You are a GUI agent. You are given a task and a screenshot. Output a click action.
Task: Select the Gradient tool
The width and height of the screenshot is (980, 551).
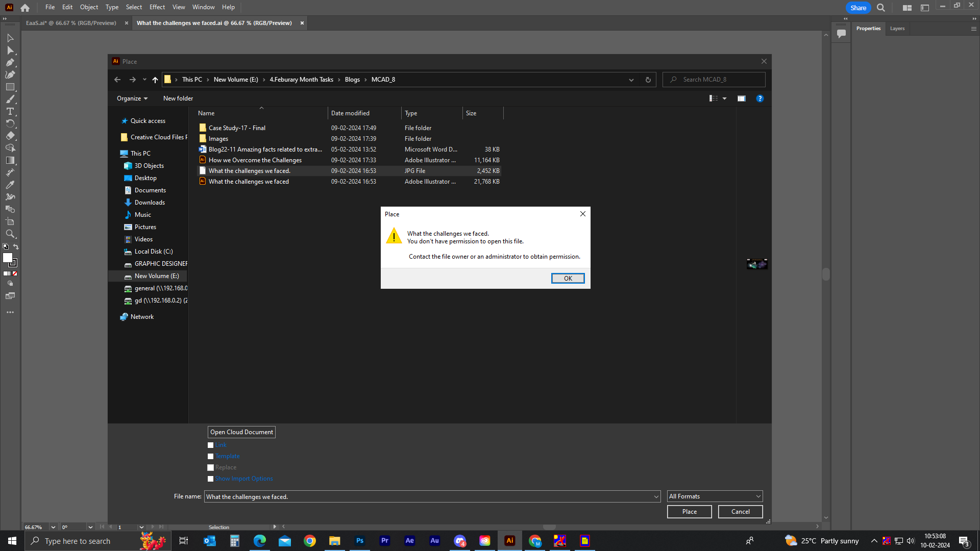click(x=10, y=160)
